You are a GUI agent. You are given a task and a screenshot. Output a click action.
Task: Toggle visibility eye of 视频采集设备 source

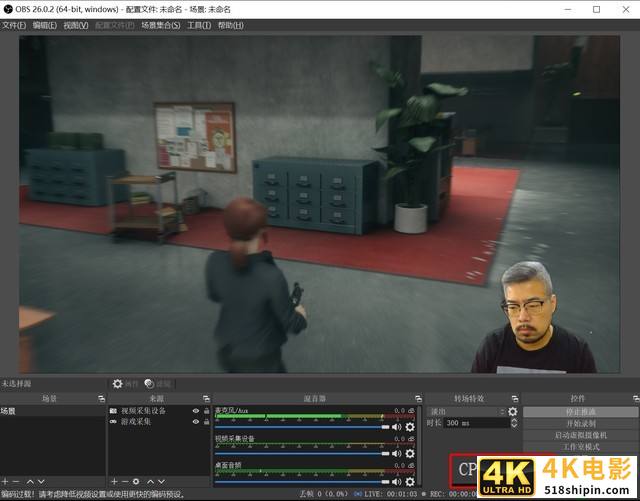(x=195, y=411)
